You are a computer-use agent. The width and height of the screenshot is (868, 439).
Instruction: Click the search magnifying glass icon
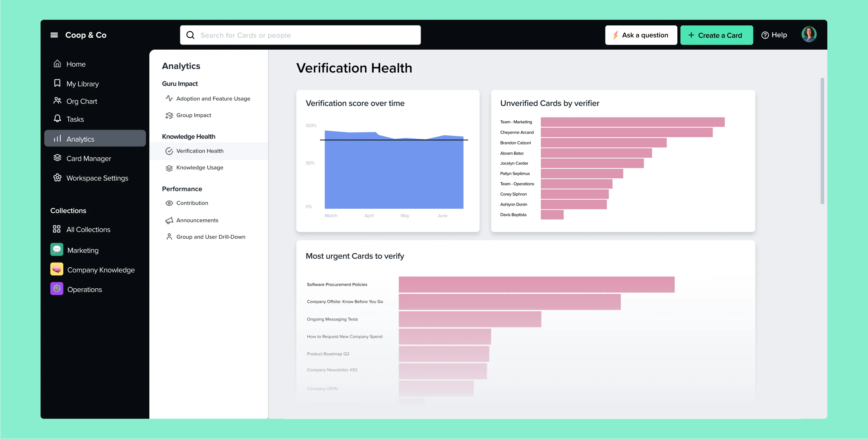tap(190, 35)
